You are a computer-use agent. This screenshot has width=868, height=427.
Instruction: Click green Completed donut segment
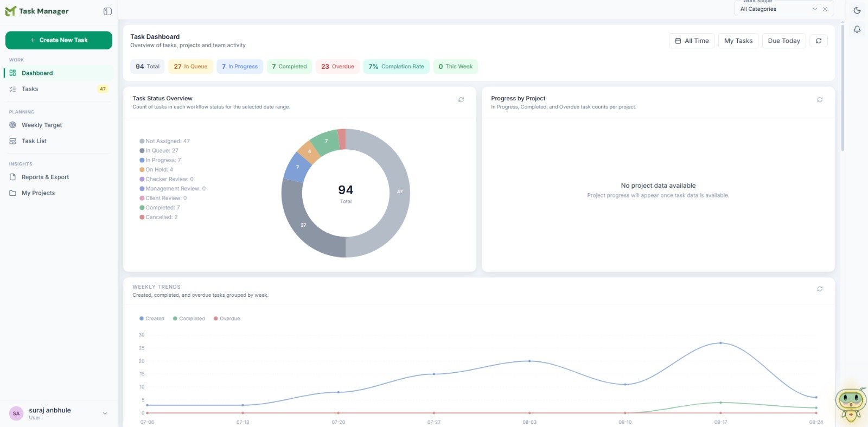(326, 141)
